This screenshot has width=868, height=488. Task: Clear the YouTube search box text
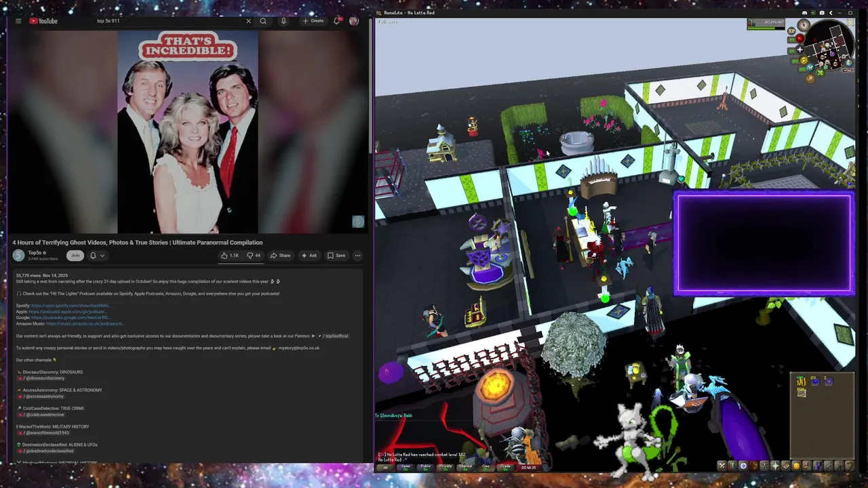(x=248, y=21)
